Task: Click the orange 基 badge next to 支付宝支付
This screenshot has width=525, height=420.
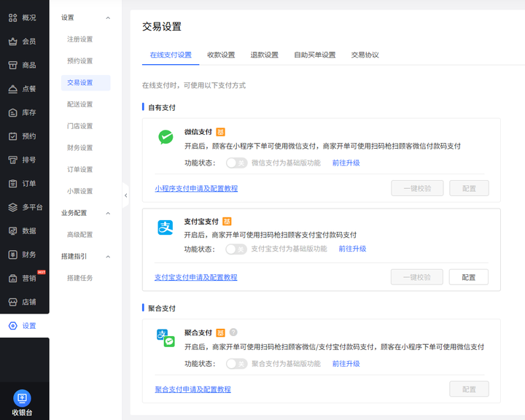Action: click(x=227, y=222)
